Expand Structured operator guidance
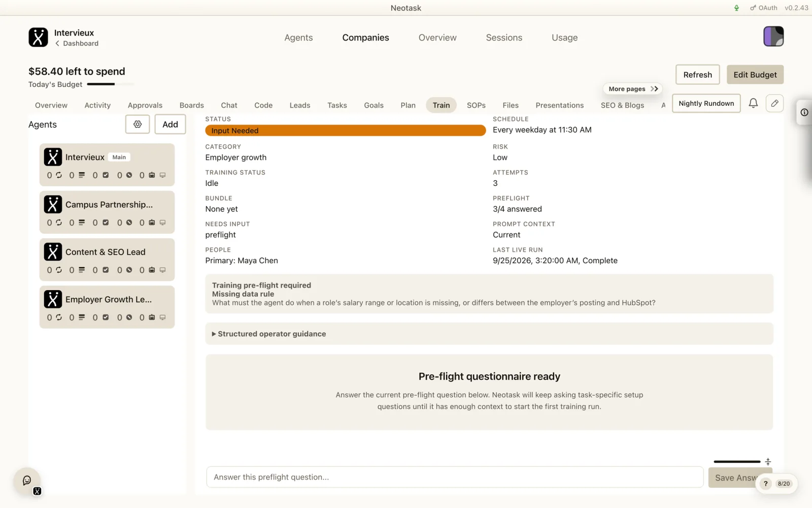 [269, 334]
